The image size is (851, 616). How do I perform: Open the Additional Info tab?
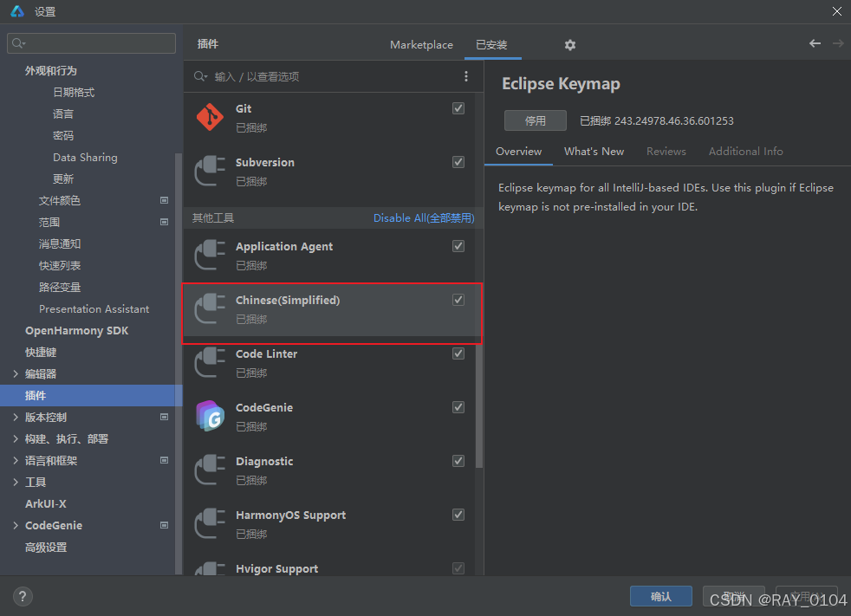click(x=746, y=152)
